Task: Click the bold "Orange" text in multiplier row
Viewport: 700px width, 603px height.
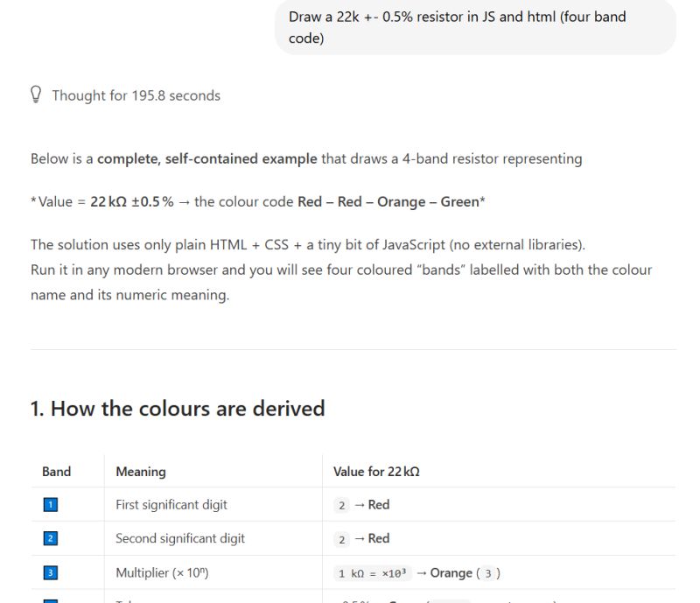Action: (451, 573)
